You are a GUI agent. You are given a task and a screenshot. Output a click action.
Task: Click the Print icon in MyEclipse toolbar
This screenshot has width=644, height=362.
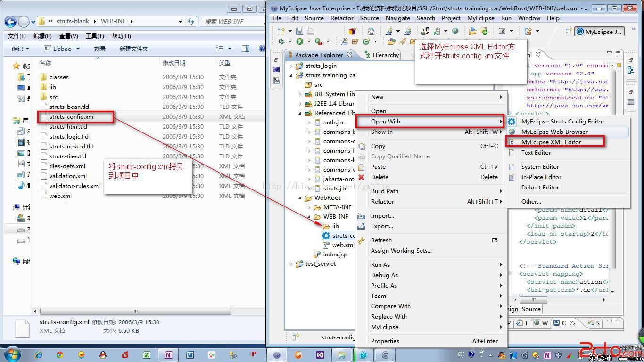[310, 31]
